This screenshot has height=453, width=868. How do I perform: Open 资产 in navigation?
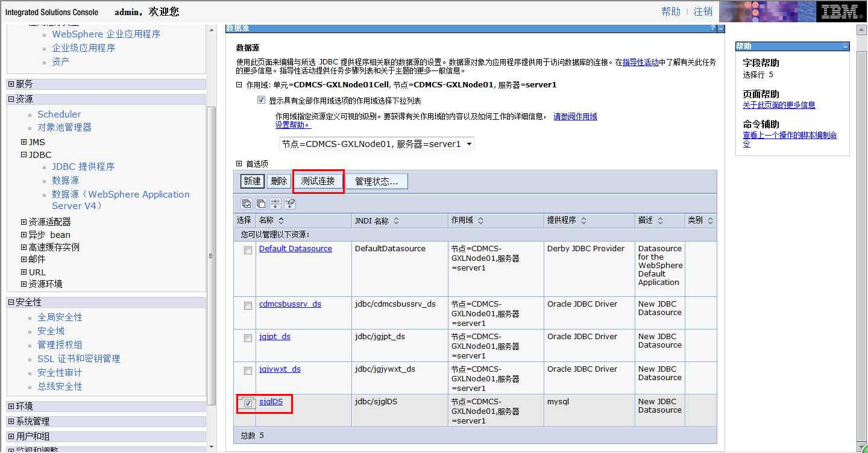click(x=60, y=61)
